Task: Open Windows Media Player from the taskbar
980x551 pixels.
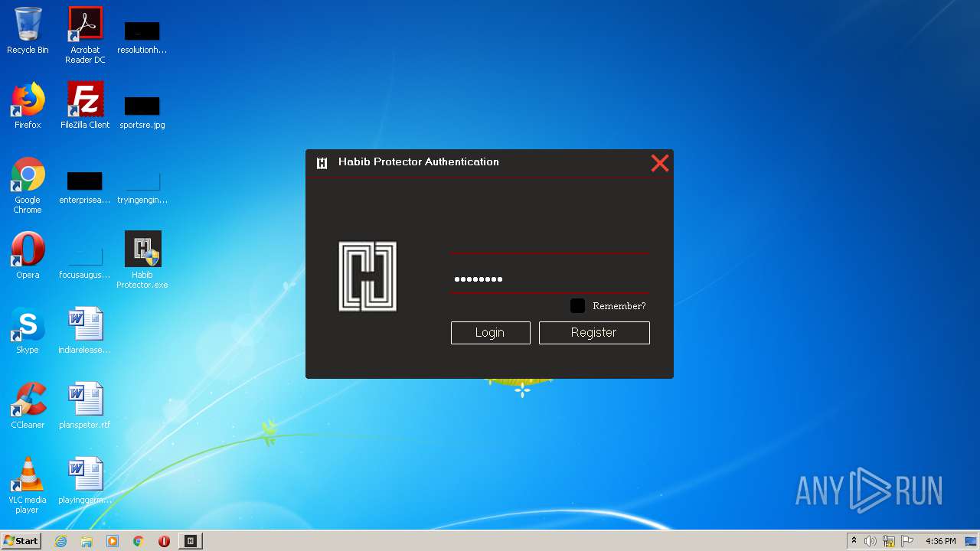Action: coord(113,541)
